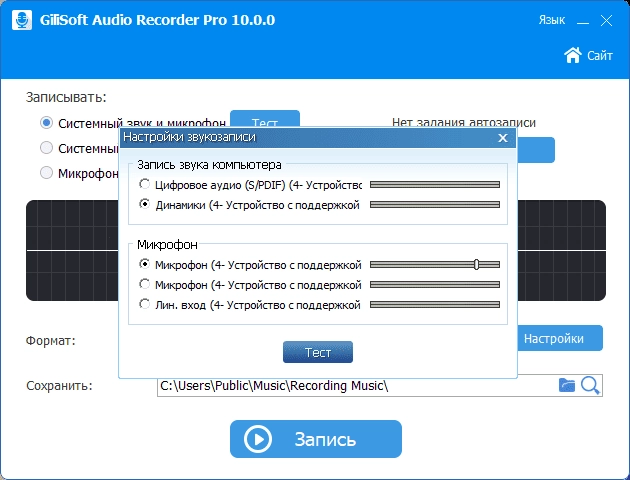
Task: Click Тест button in main window
Action: coord(265,119)
